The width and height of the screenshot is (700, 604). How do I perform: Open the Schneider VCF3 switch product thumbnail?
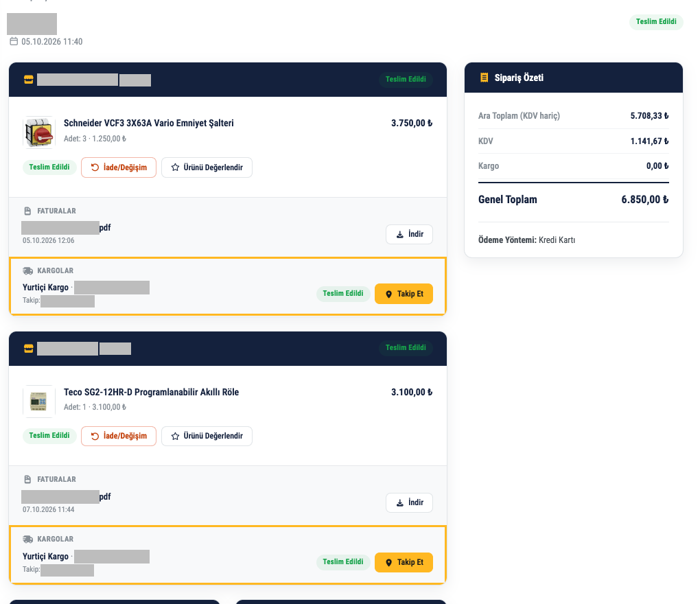[39, 132]
